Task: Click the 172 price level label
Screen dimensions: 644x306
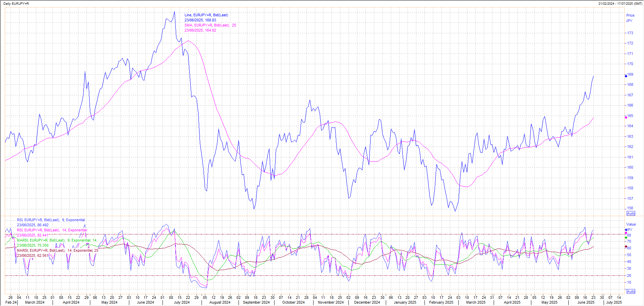Action: pyautogui.click(x=630, y=43)
